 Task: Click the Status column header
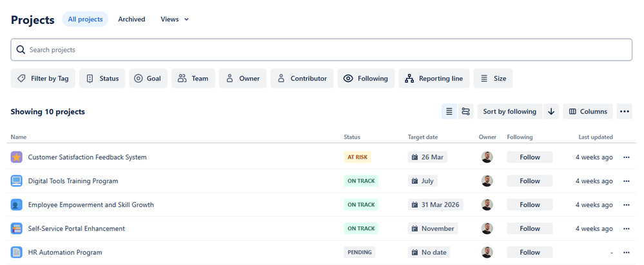coord(351,137)
